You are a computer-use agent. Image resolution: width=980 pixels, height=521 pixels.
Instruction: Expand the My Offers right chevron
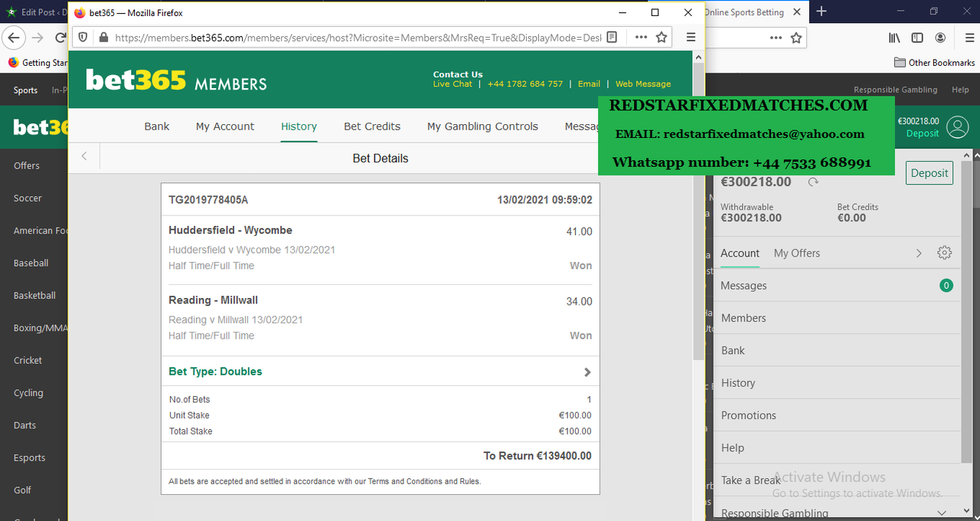(x=919, y=253)
